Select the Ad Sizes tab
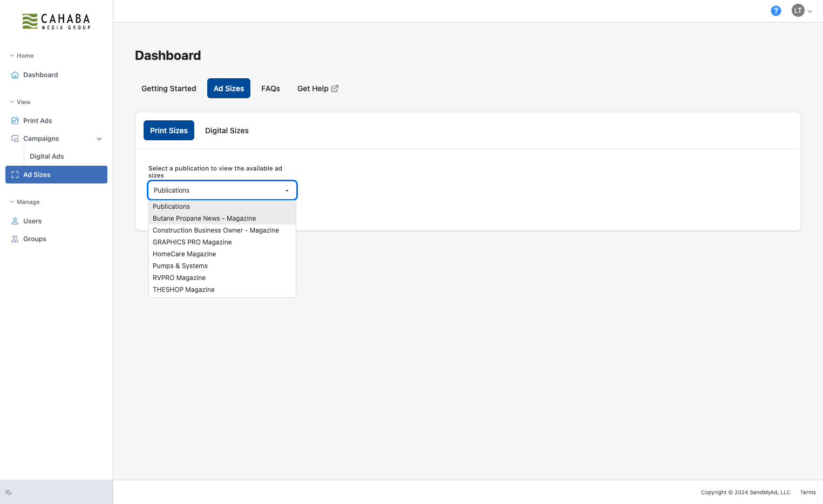Image resolution: width=823 pixels, height=504 pixels. [x=229, y=88]
